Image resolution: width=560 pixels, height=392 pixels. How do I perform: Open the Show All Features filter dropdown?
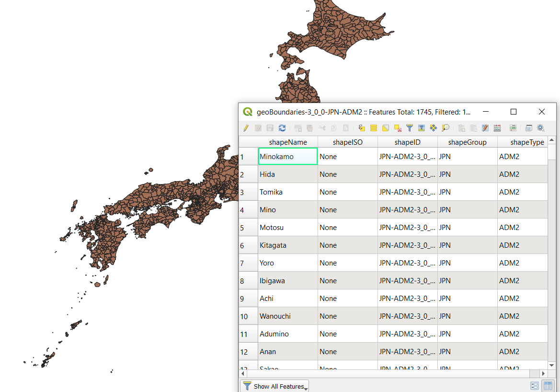point(307,387)
